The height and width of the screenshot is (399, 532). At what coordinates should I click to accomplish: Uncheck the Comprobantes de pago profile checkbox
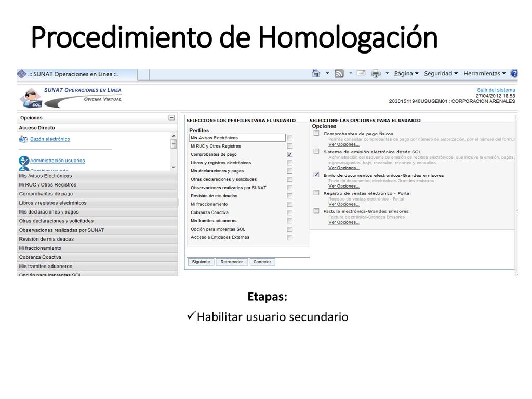pos(289,154)
